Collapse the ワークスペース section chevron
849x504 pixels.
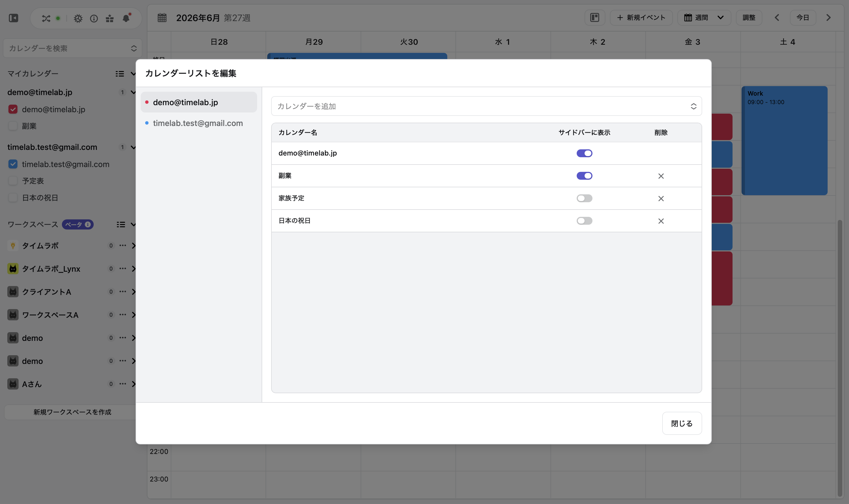[133, 224]
